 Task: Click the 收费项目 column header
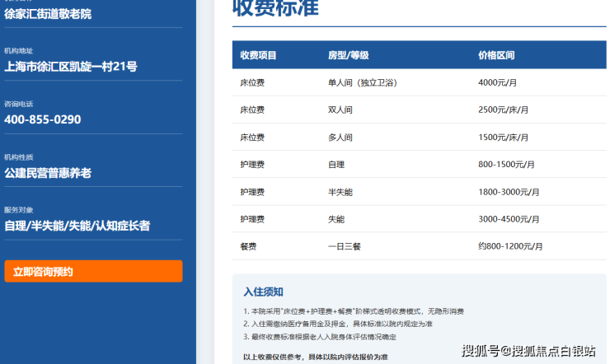click(x=258, y=55)
